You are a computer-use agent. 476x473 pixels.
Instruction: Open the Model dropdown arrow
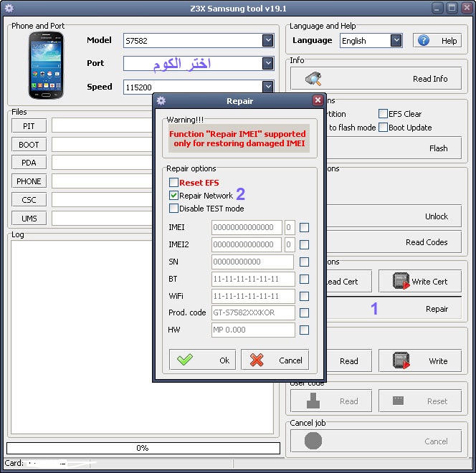[x=268, y=40]
